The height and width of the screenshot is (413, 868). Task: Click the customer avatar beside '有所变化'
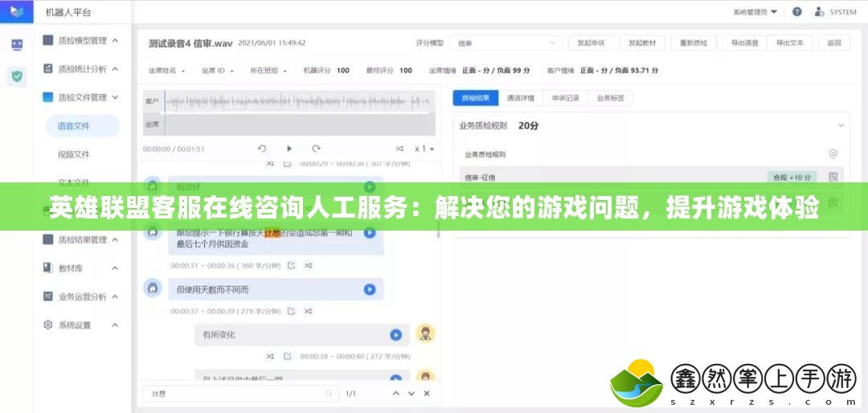point(426,333)
